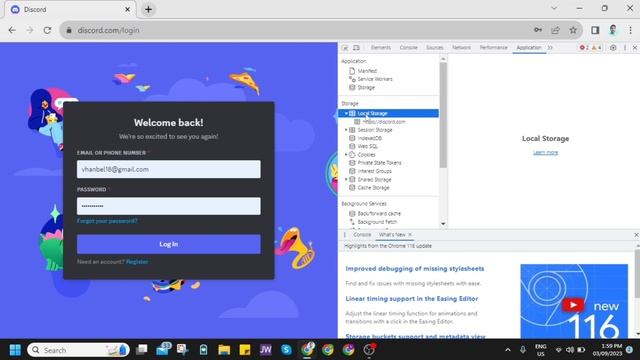Click the Log In button
640x360 pixels.
tap(169, 244)
